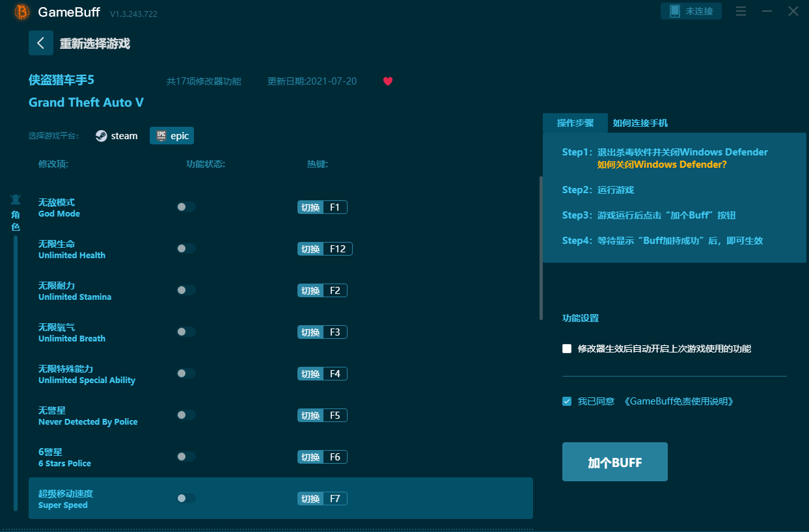The image size is (809, 532).
Task: Switch to 如何连接手机 tab
Action: tap(640, 123)
